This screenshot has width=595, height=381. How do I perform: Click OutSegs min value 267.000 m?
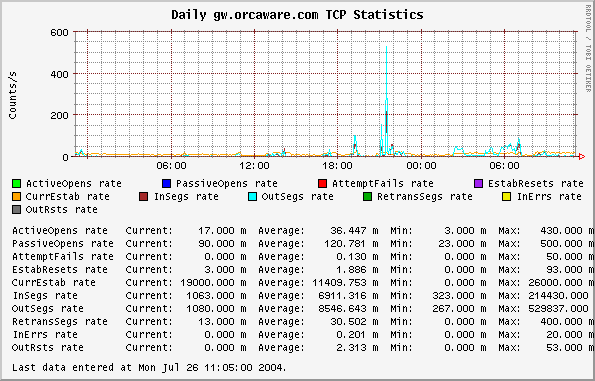459,309
